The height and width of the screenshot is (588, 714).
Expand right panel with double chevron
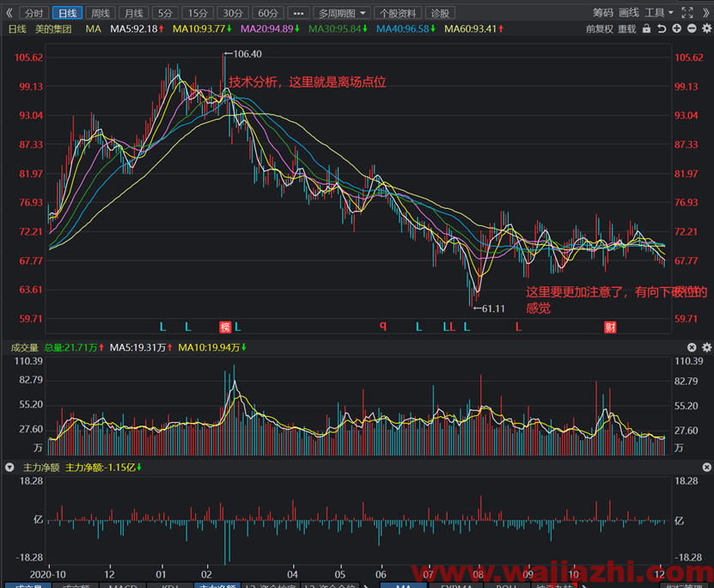click(705, 13)
